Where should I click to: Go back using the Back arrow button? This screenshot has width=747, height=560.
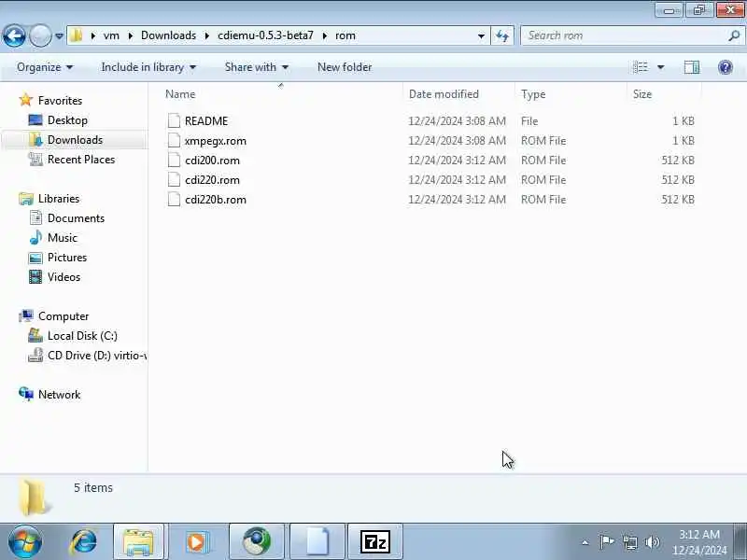pyautogui.click(x=14, y=35)
